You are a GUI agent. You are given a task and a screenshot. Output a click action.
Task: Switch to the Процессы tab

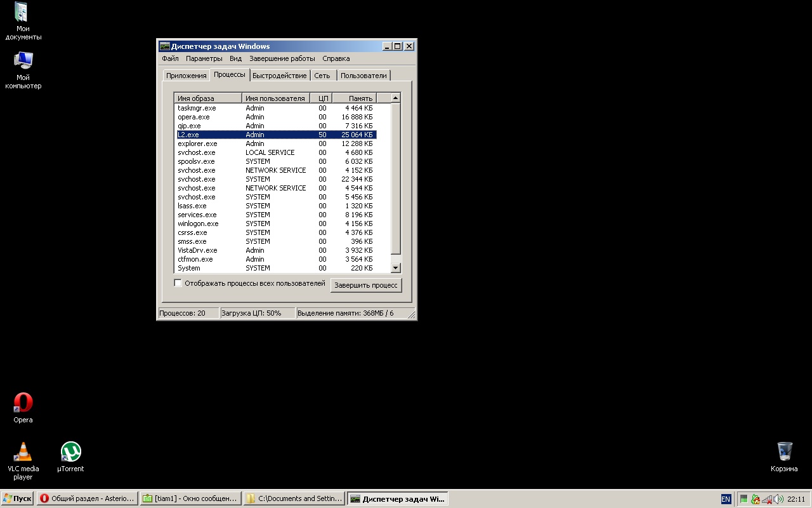point(230,74)
